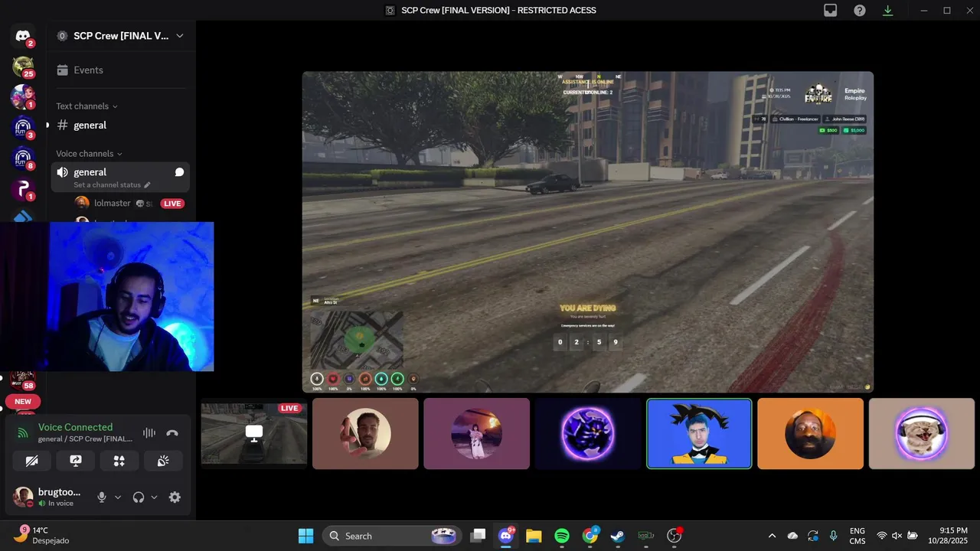Image resolution: width=980 pixels, height=551 pixels.
Task: Open OneDrive cloud tray icon
Action: 792,536
